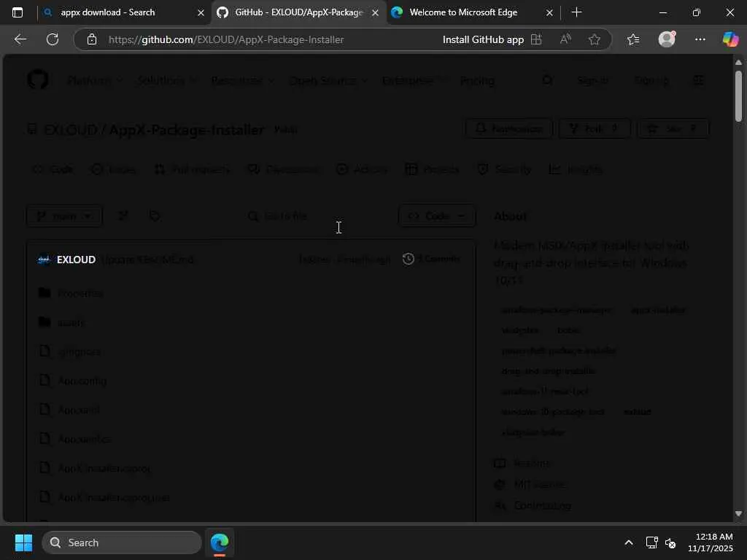
Task: Open the network icon in system tray
Action: pos(651,542)
